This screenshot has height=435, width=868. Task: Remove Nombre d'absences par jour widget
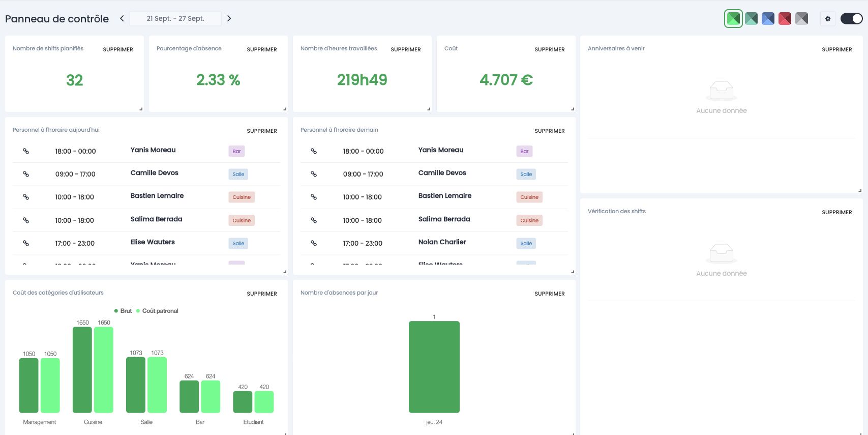click(550, 294)
